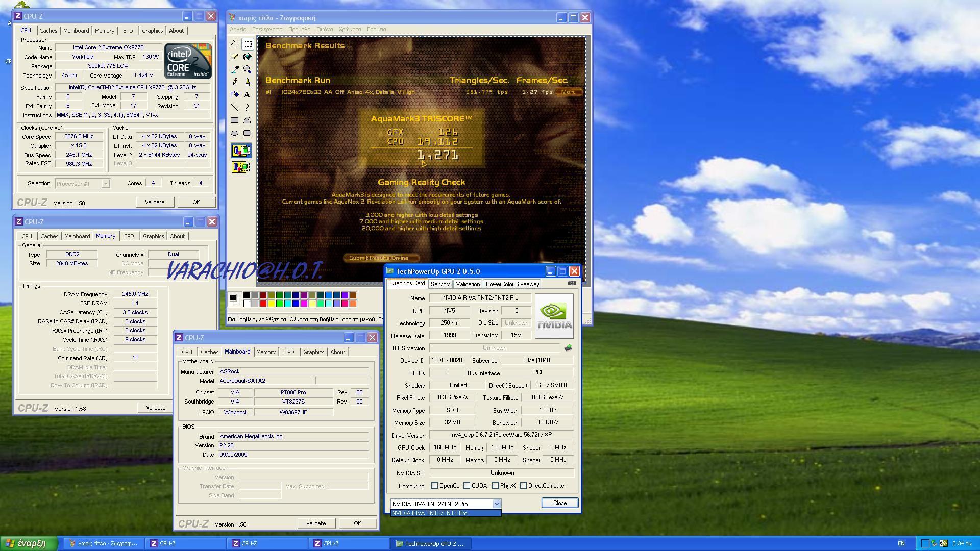Click the NVIDIA logo in GPU-Z
Screen dimensions: 980x551
554,316
